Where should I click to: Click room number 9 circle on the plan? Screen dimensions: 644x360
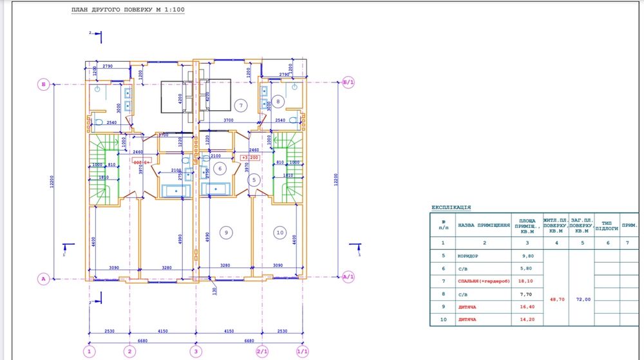click(x=226, y=232)
